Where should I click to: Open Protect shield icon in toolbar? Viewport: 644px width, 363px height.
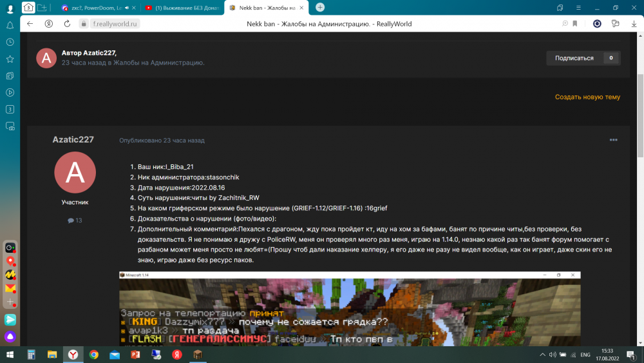(597, 24)
